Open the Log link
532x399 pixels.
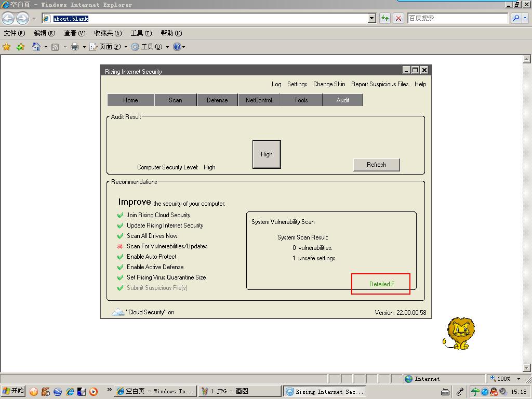(x=276, y=84)
